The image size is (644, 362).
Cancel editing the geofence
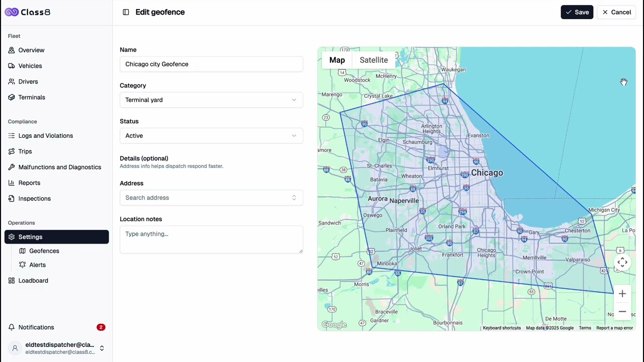(616, 12)
